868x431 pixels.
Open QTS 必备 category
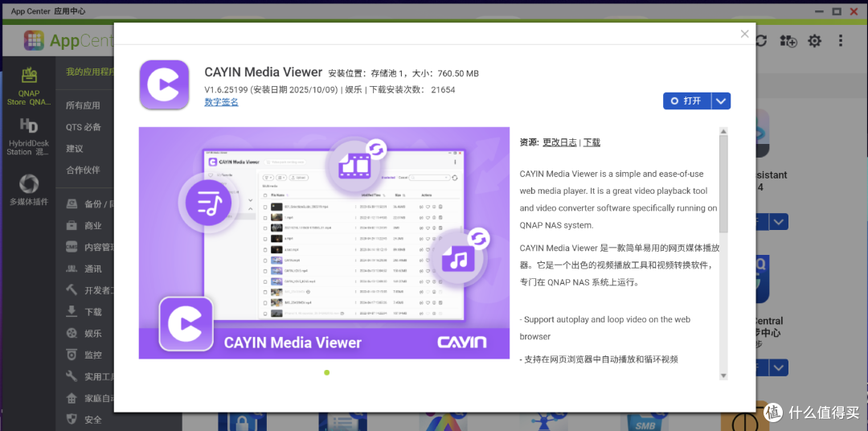pos(84,127)
